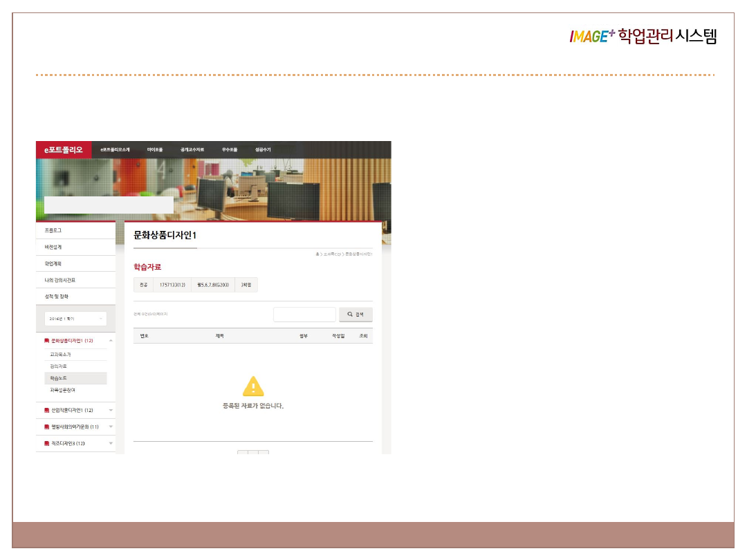Click the 학습자료 section heading
This screenshot has height=560, width=747.
[x=147, y=267]
